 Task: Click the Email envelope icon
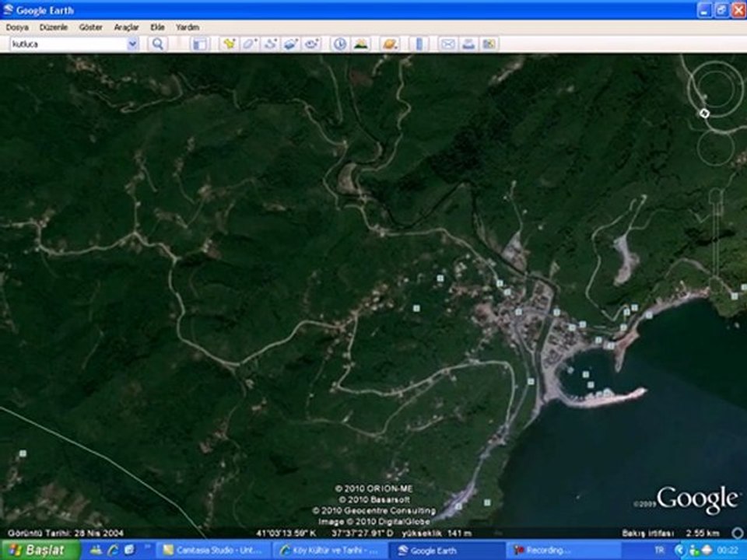[x=447, y=44]
